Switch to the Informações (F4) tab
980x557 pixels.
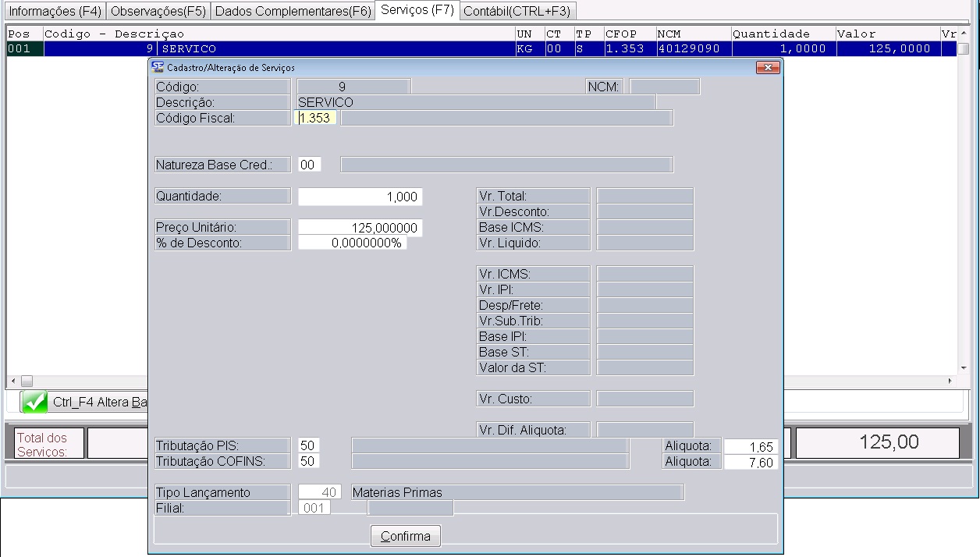tap(55, 11)
